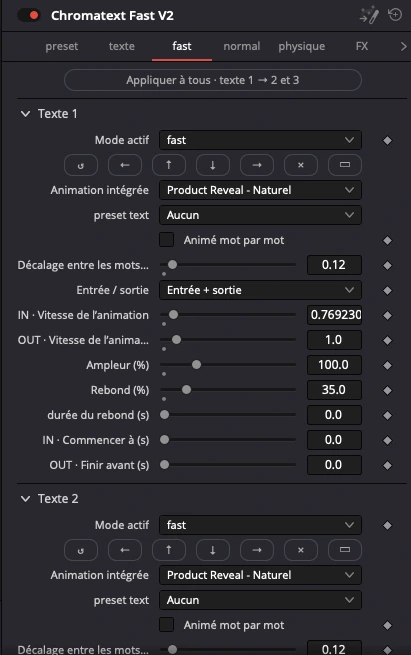Click Texte 1 cross (×) button
This screenshot has height=655, width=411.
pos(301,165)
